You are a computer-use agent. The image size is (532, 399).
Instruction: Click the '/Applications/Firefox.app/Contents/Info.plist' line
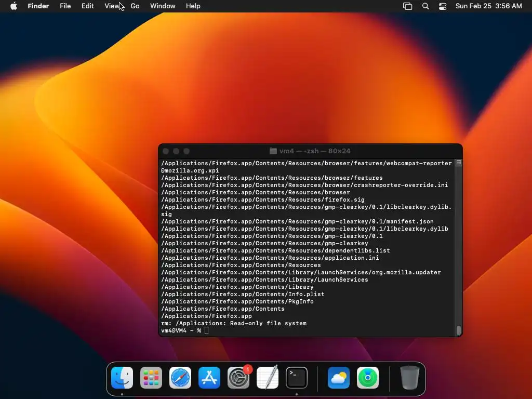point(243,294)
